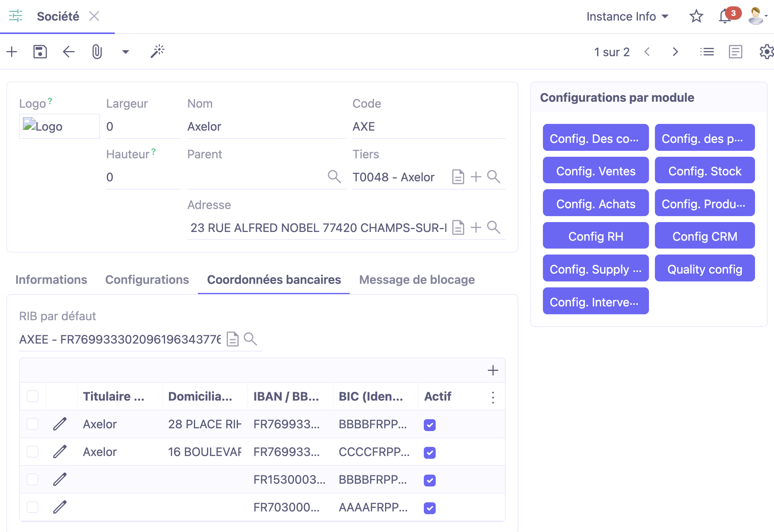
Task: Go to next record with the right chevron
Action: point(675,51)
